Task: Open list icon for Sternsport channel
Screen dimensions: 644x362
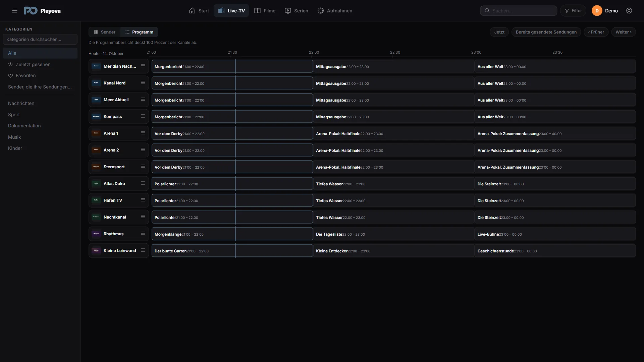Action: click(143, 167)
